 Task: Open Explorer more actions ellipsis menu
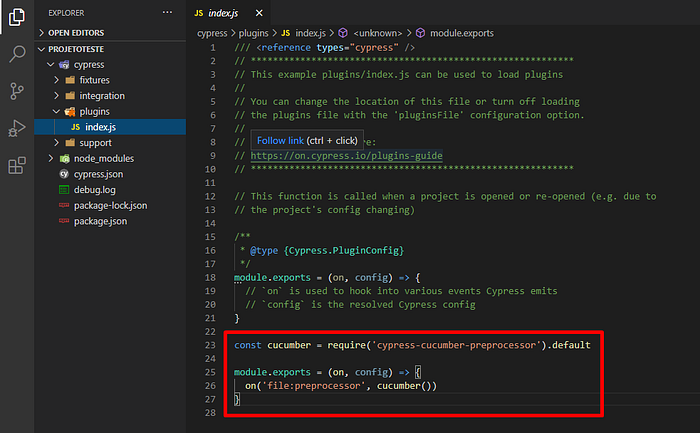pyautogui.click(x=167, y=12)
